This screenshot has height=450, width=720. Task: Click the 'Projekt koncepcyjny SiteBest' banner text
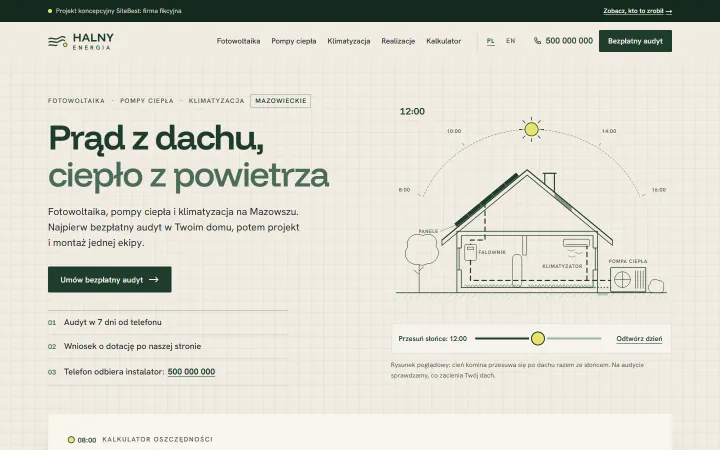tap(118, 11)
